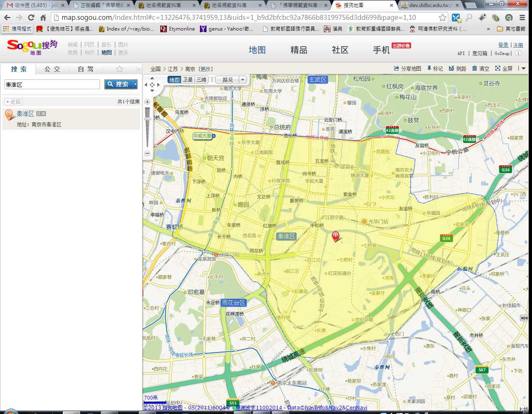Open the 其他書籤 bookmarks folder
The height and width of the screenshot is (414, 532).
511,29
